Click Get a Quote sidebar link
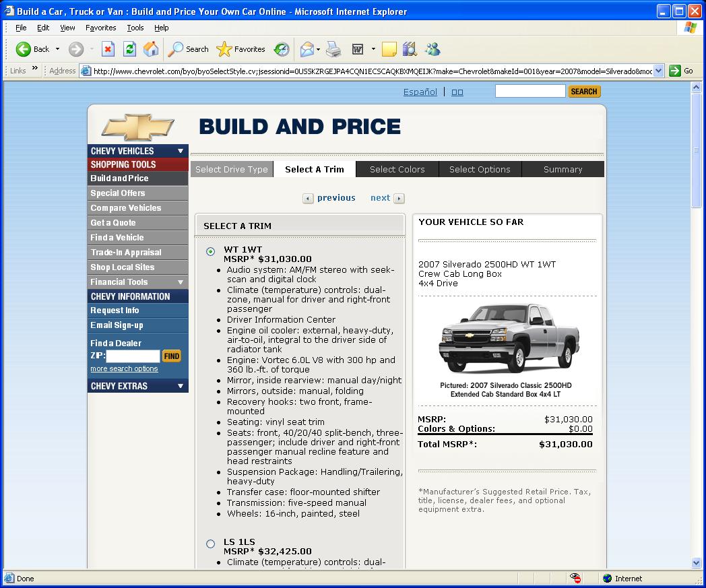This screenshot has width=706, height=588. [138, 223]
